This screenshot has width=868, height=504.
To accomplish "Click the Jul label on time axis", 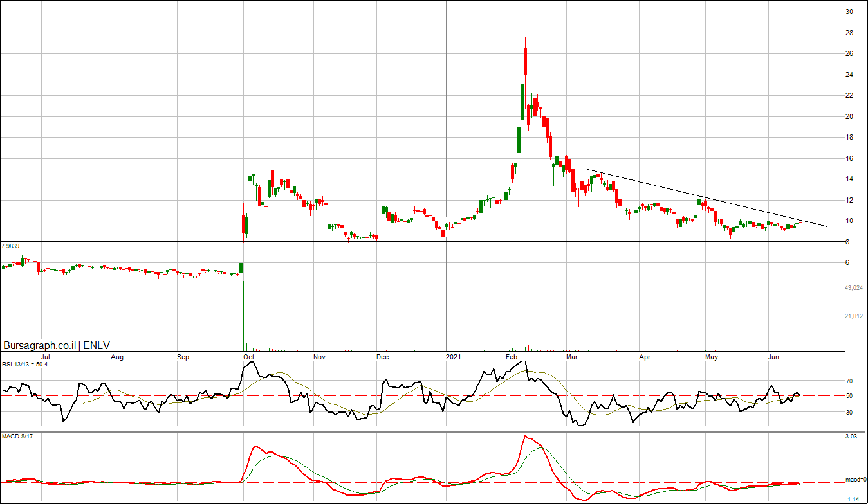I will click(46, 356).
